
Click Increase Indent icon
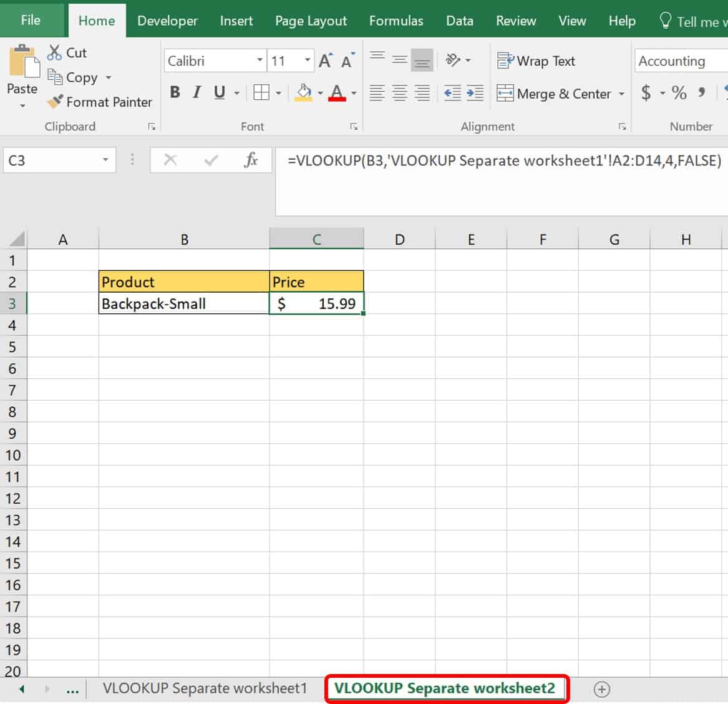click(x=475, y=93)
